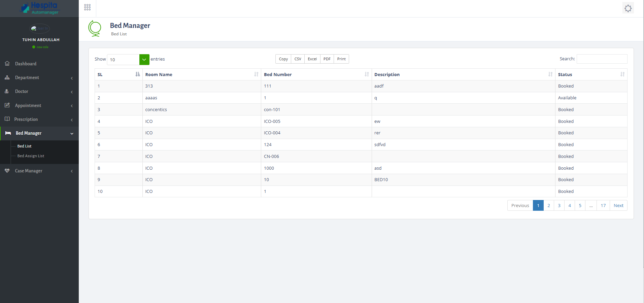Click the Bed Manager bed icon

coord(8,133)
